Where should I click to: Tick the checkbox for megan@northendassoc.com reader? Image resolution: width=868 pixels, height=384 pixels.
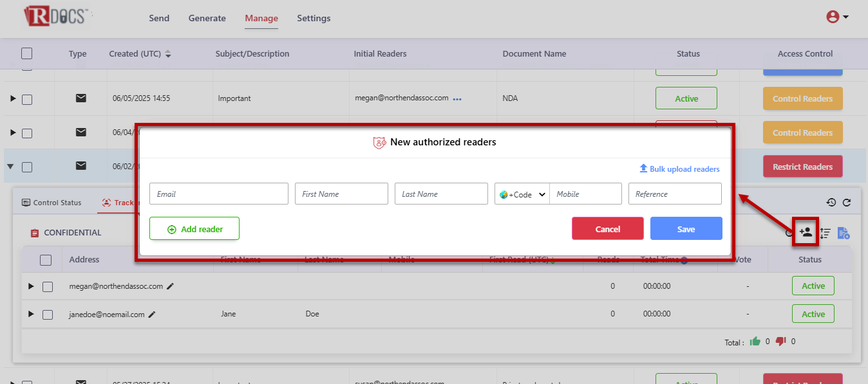click(48, 286)
